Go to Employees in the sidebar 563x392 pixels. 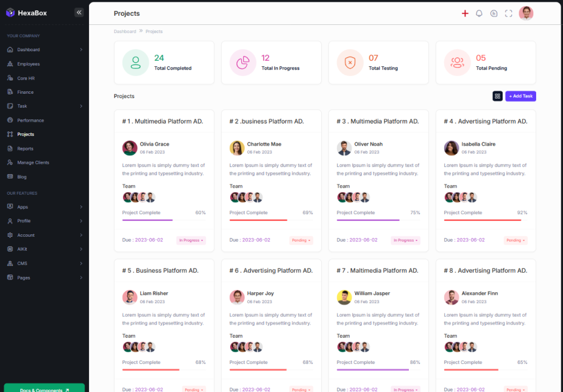click(x=28, y=64)
